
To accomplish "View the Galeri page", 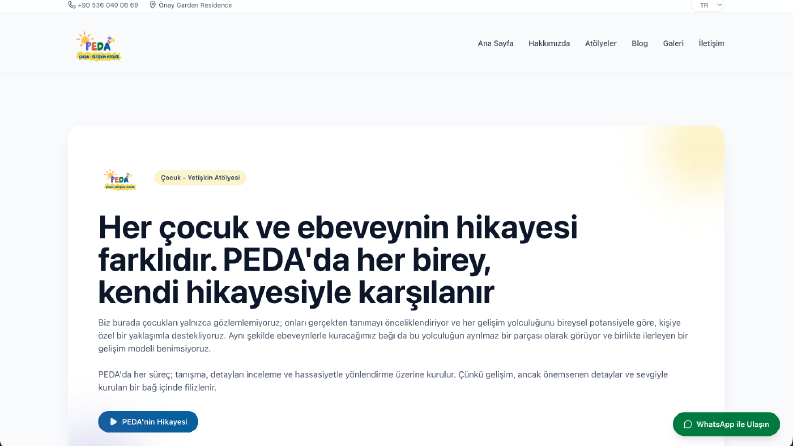I will (673, 43).
